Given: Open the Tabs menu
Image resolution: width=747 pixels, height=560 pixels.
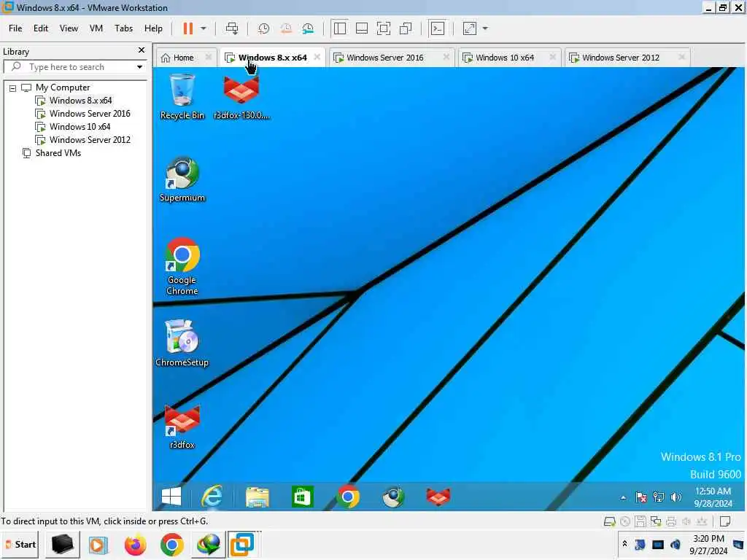Looking at the screenshot, I should (x=123, y=28).
